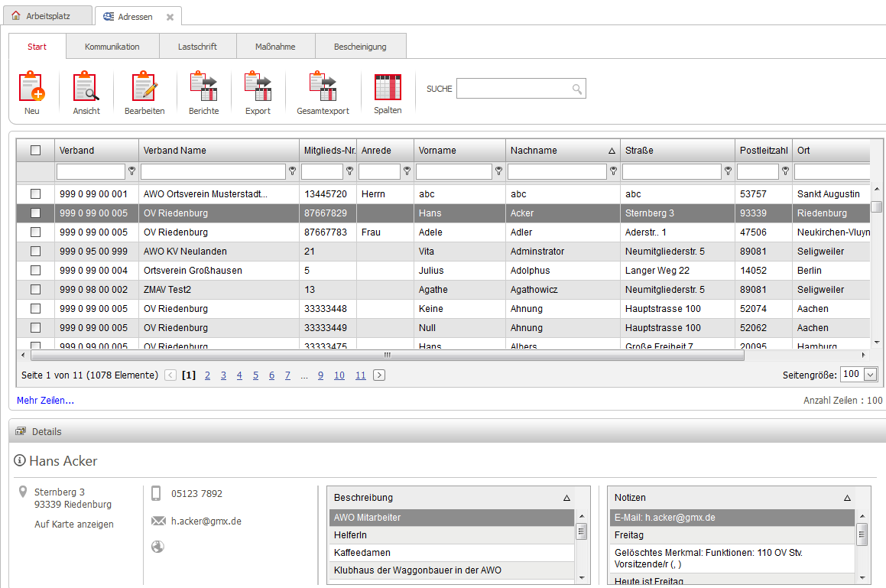Click filter icon for Verband Name column
The height and width of the screenshot is (588, 886).
tap(292, 171)
